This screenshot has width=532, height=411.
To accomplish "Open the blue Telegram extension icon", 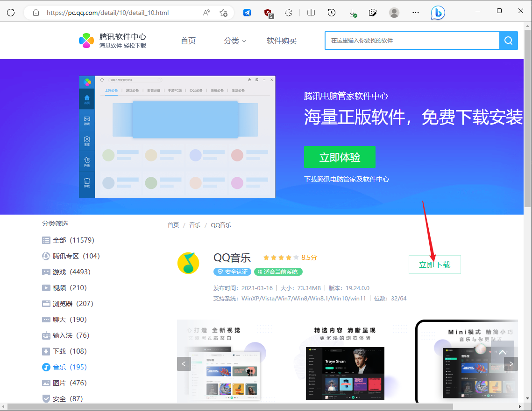I will tap(248, 13).
